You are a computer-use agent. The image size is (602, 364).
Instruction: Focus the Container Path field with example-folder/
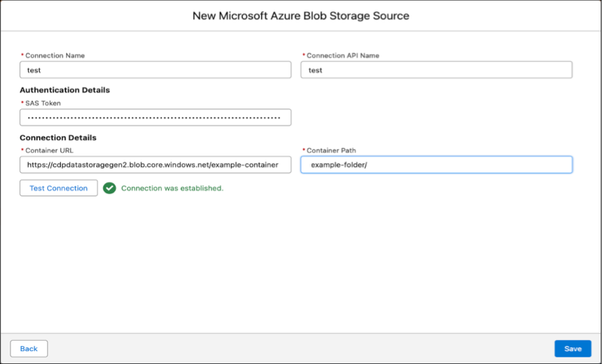436,165
